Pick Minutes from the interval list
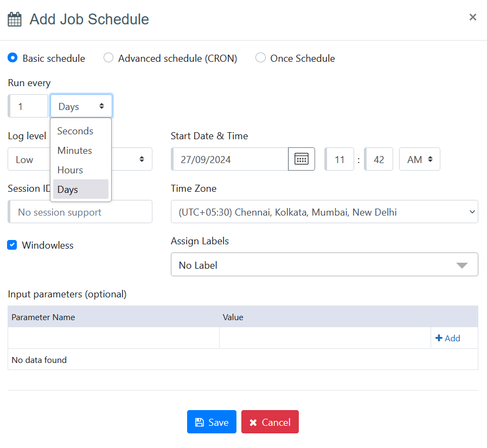The image size is (487, 448). (x=75, y=151)
